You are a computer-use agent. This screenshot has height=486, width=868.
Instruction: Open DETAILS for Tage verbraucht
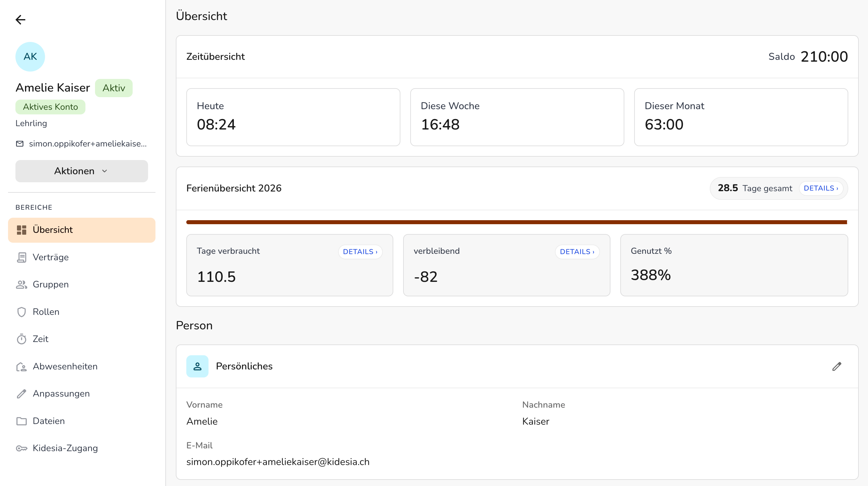[x=360, y=252]
